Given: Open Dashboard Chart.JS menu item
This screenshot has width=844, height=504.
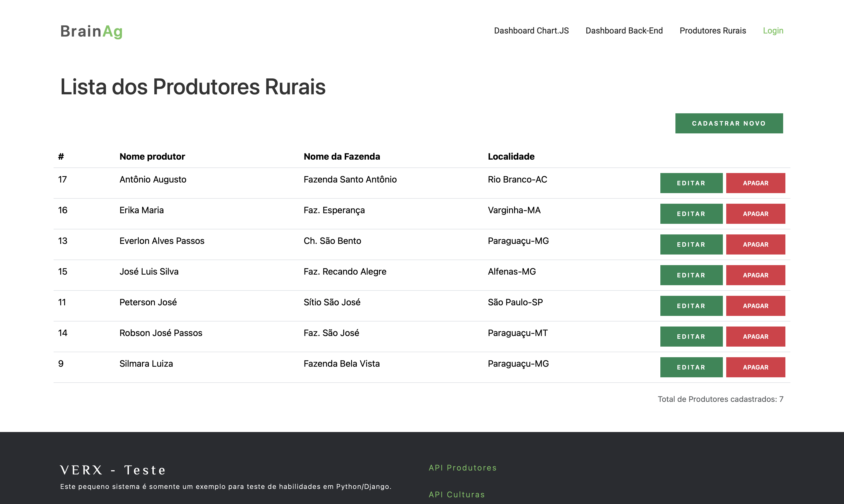Looking at the screenshot, I should [531, 31].
